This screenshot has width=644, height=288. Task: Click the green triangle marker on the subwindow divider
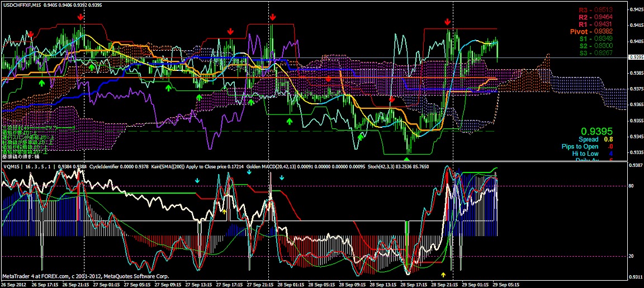coord(406,161)
